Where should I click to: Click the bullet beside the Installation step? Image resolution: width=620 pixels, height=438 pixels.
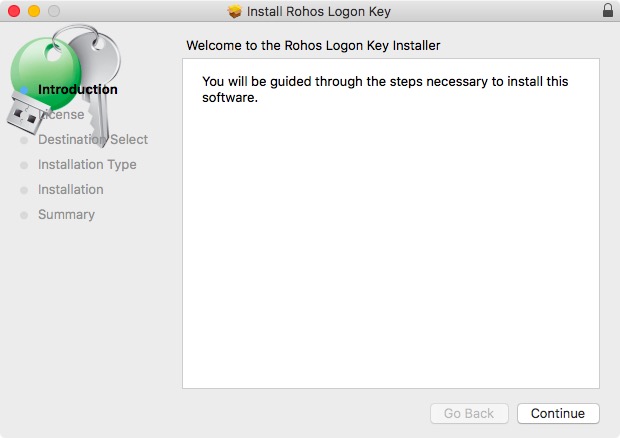coord(25,190)
